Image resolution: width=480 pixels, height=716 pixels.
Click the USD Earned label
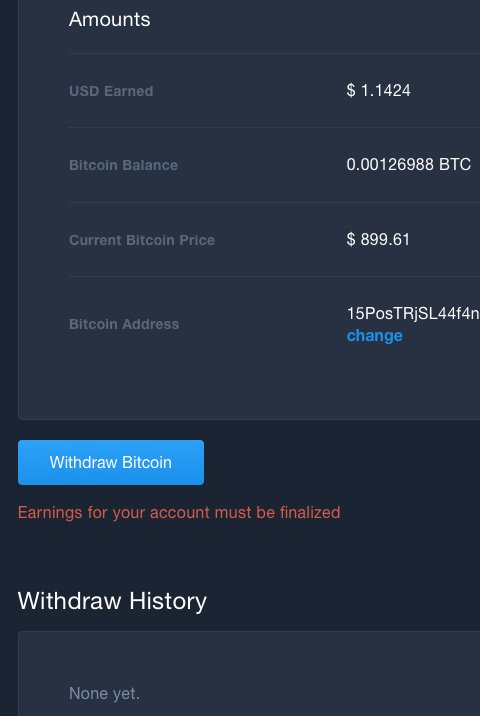[111, 91]
